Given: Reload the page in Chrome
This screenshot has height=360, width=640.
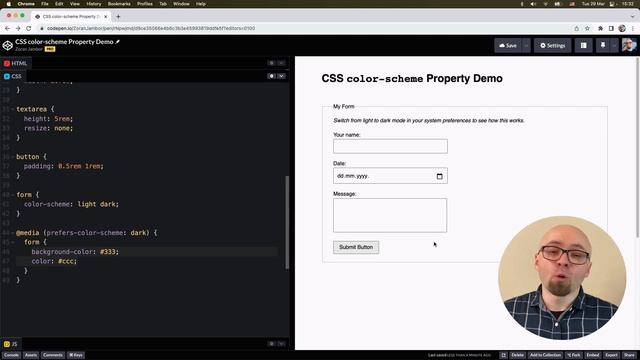Looking at the screenshot, I should [x=29, y=28].
